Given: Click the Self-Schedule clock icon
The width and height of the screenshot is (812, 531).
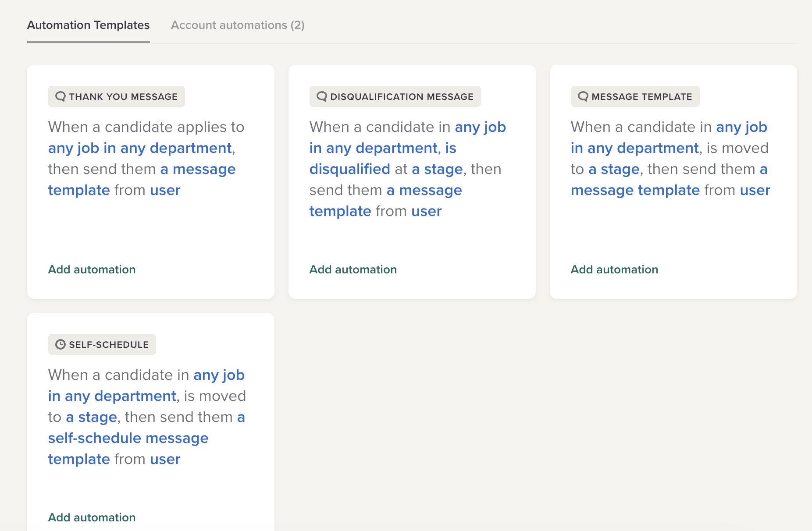Looking at the screenshot, I should pyautogui.click(x=61, y=344).
